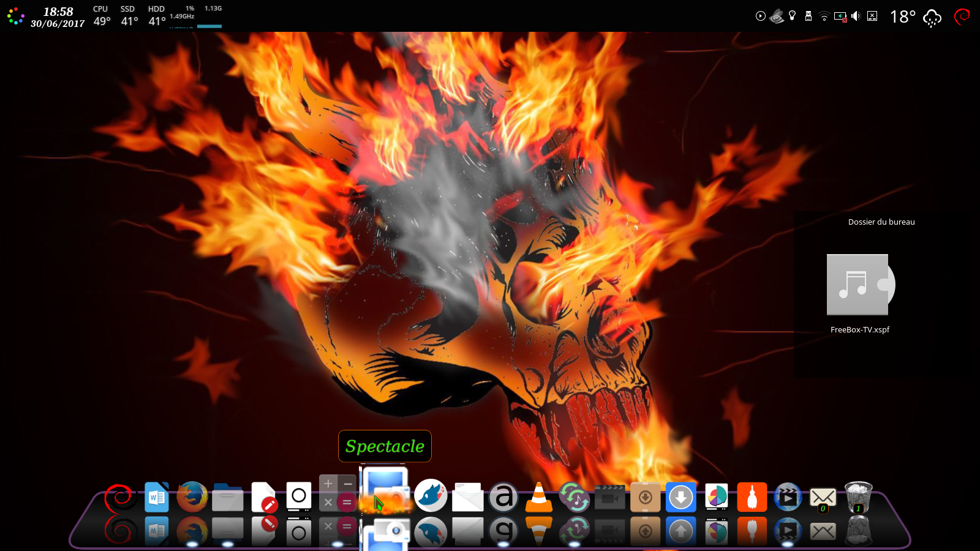Click the touchpad disabled tray icon
980x551 pixels.
872,16
